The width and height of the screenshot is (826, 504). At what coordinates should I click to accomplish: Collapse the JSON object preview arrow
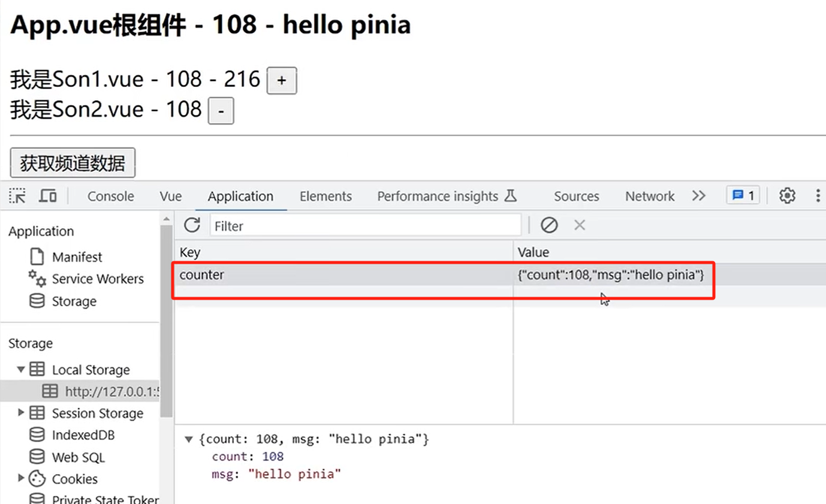189,439
